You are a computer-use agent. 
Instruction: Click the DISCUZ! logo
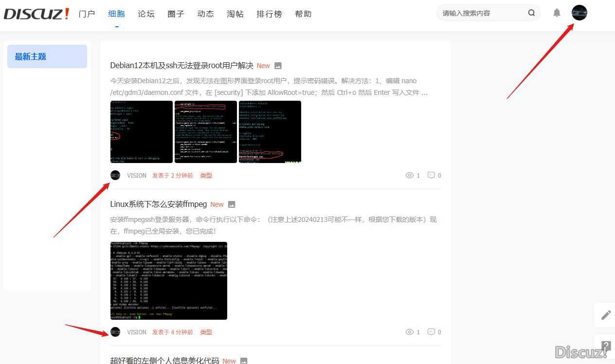click(x=36, y=13)
